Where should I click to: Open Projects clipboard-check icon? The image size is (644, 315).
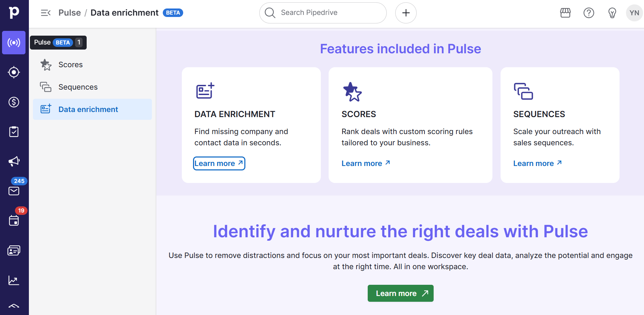click(x=14, y=132)
